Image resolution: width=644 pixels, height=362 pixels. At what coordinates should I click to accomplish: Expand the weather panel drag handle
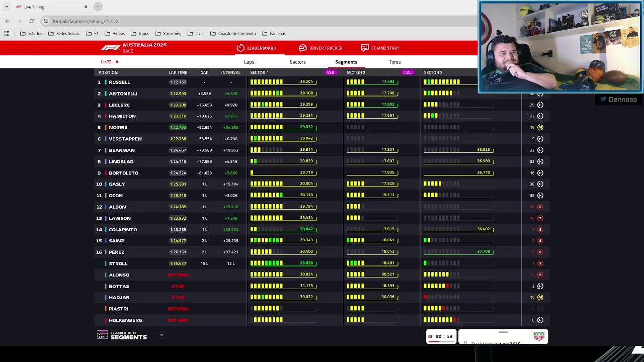[503, 332]
